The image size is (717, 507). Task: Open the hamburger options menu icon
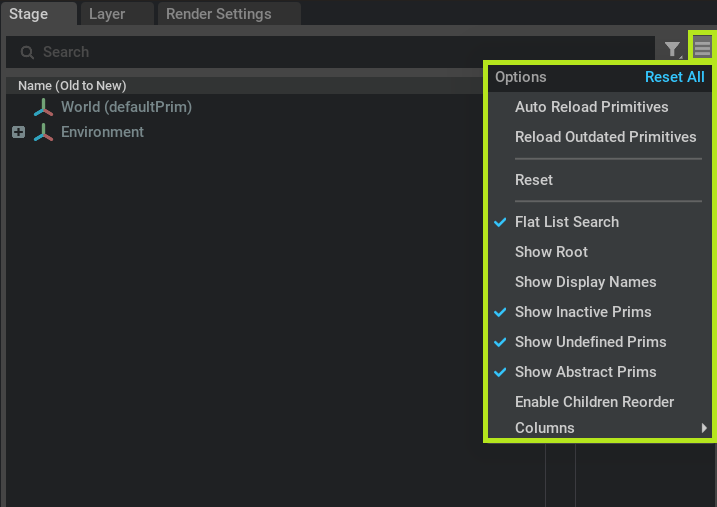703,46
